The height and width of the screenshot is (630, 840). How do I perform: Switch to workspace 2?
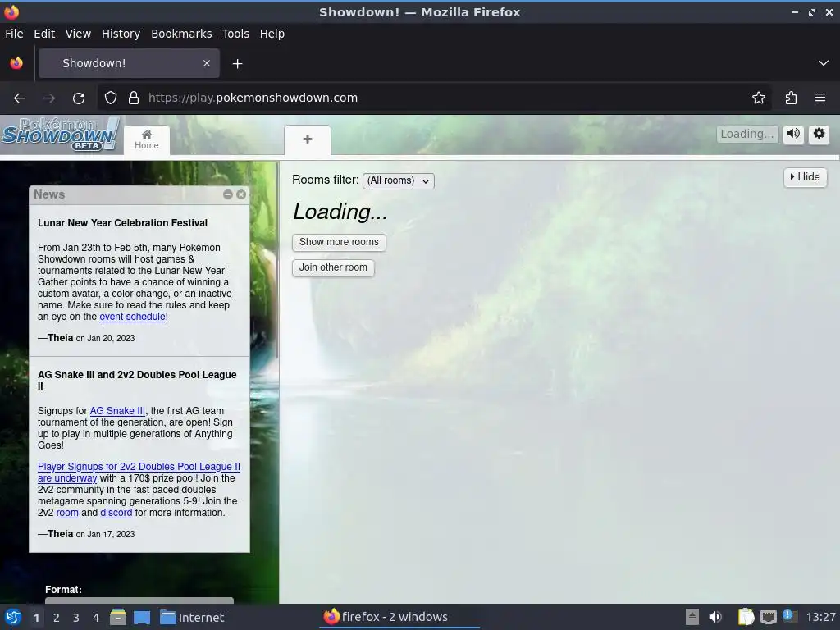tap(57, 618)
